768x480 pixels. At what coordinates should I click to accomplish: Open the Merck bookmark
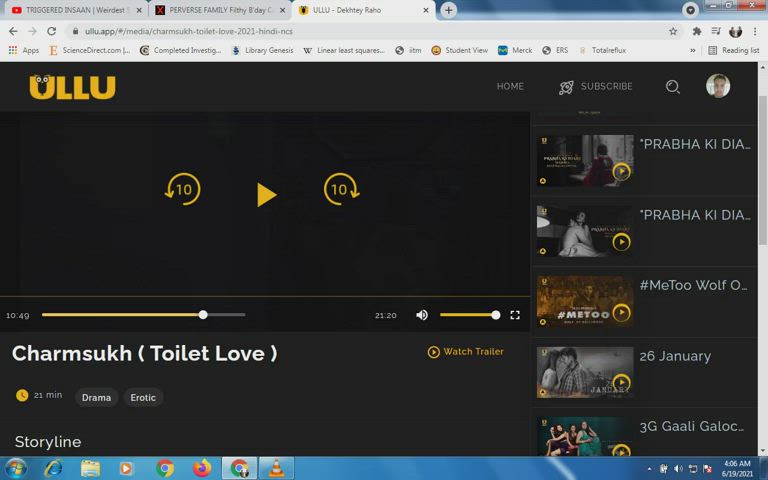pyautogui.click(x=515, y=50)
